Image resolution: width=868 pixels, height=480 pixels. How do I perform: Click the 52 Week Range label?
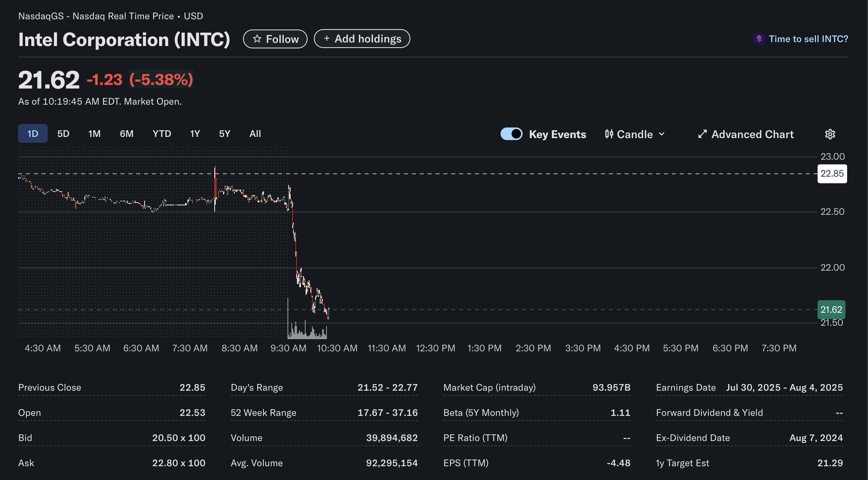tap(263, 413)
